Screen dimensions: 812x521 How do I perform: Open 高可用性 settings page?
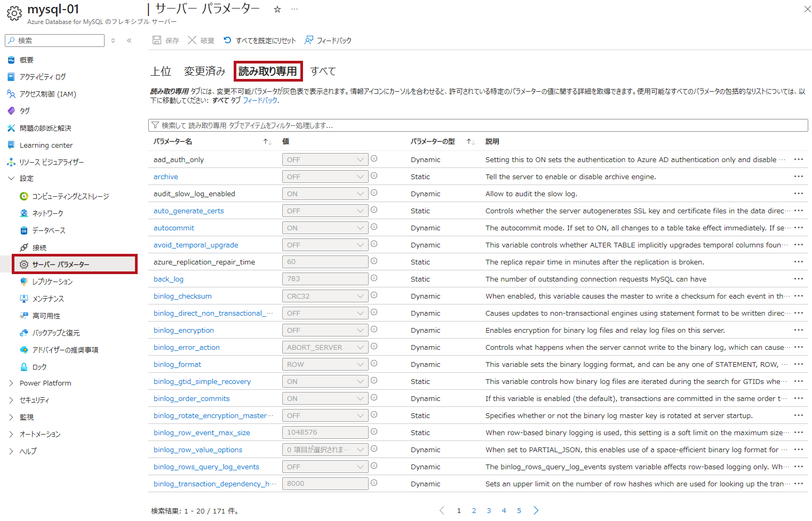pyautogui.click(x=46, y=316)
